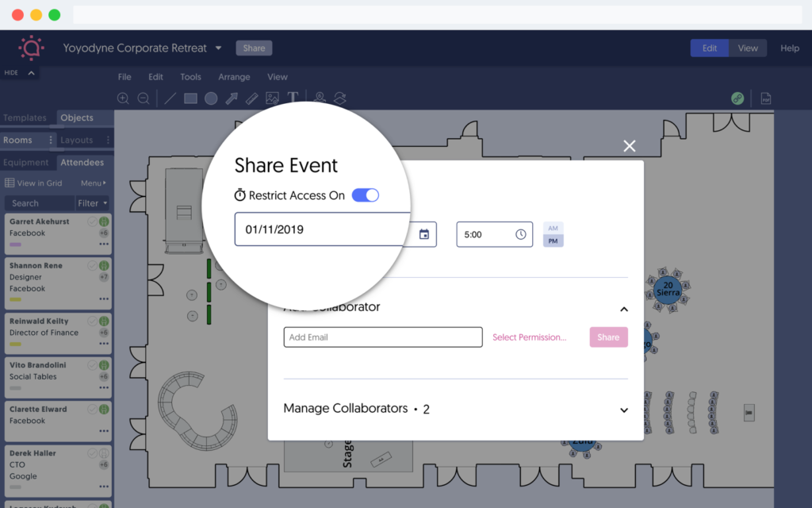Click the pink Share button
The image size is (812, 508).
(608, 337)
